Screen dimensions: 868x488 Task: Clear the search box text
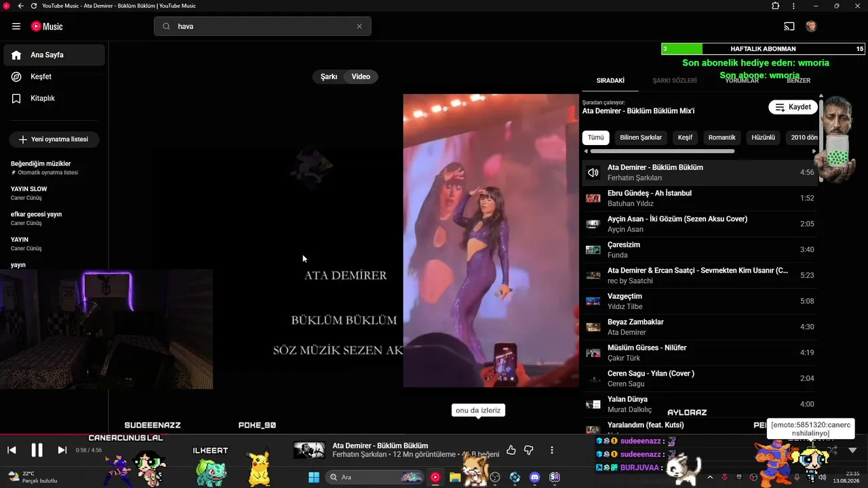[359, 26]
